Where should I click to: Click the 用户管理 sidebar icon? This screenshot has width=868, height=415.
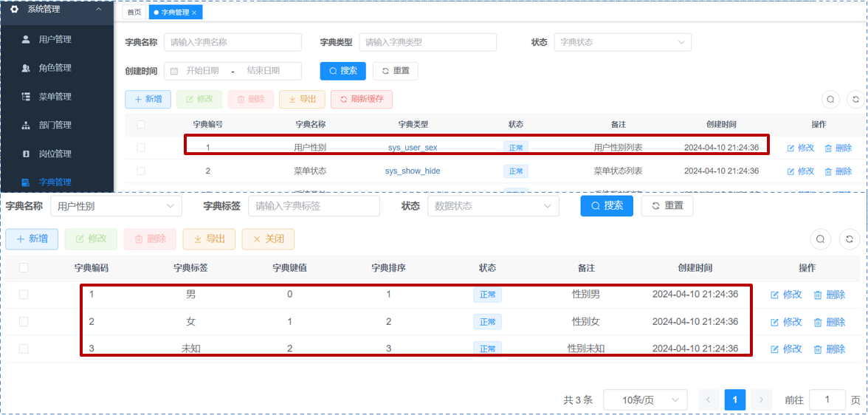pyautogui.click(x=26, y=39)
